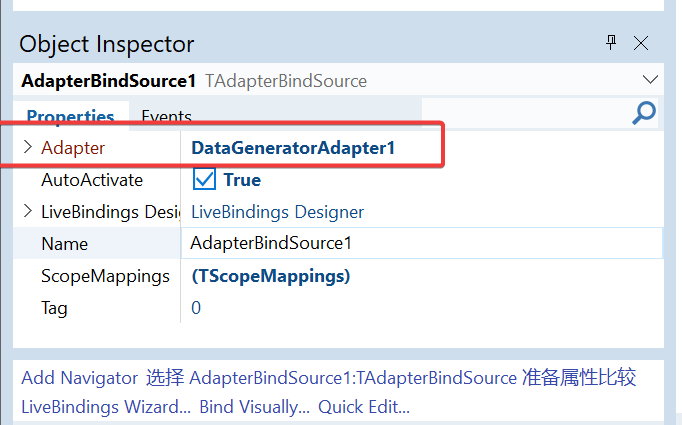This screenshot has height=425, width=682.
Task: Click the Object Inspector search magnifier icon
Action: [x=645, y=113]
